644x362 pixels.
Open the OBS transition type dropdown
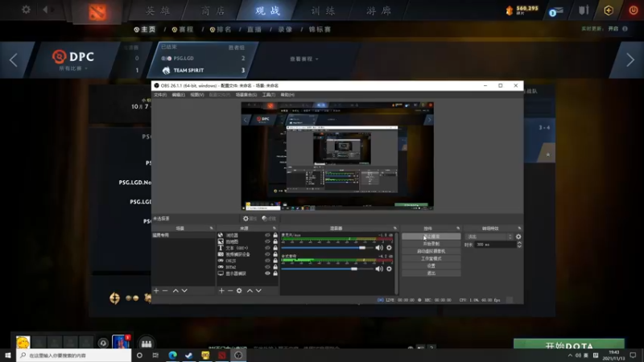pyautogui.click(x=489, y=237)
